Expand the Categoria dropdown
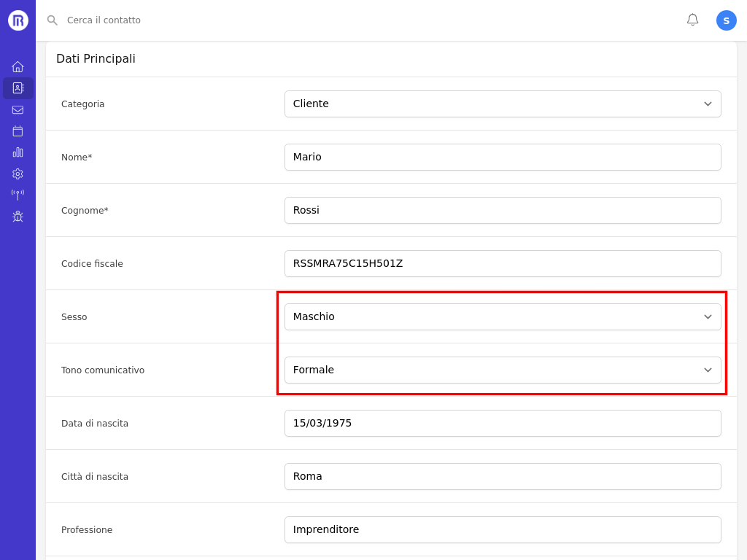 tap(502, 104)
